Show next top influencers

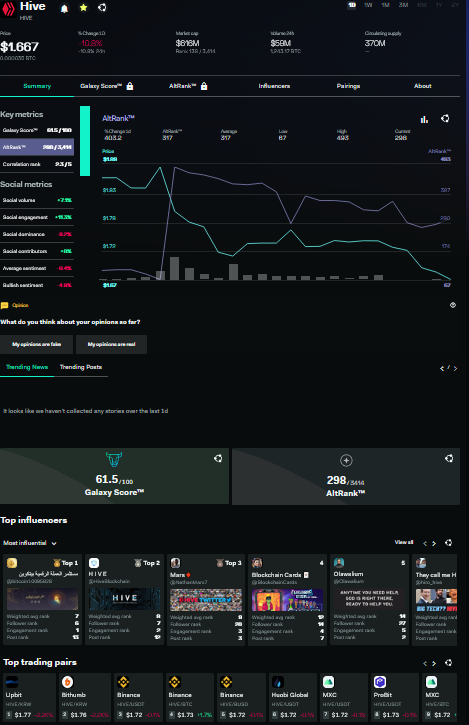434,543
